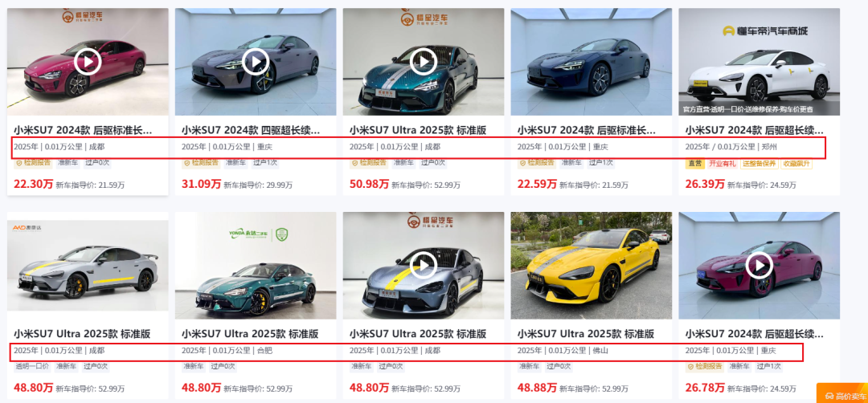
Task: Play video on pink SU7 22.30万 listing
Action: coord(88,61)
